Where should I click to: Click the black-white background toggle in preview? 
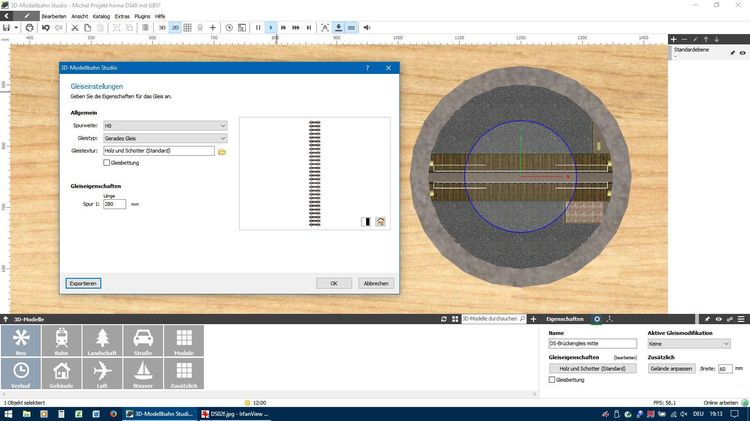point(366,222)
